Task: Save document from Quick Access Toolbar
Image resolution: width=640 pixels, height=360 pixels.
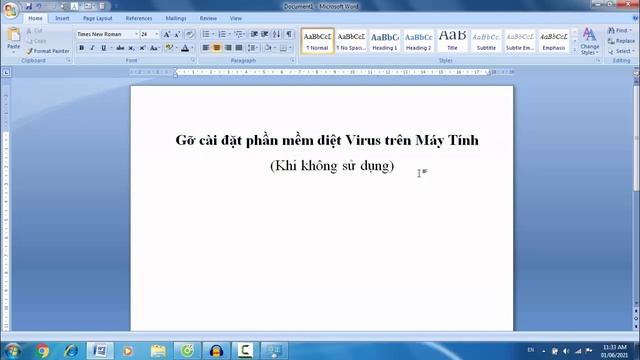Action: click(x=28, y=6)
